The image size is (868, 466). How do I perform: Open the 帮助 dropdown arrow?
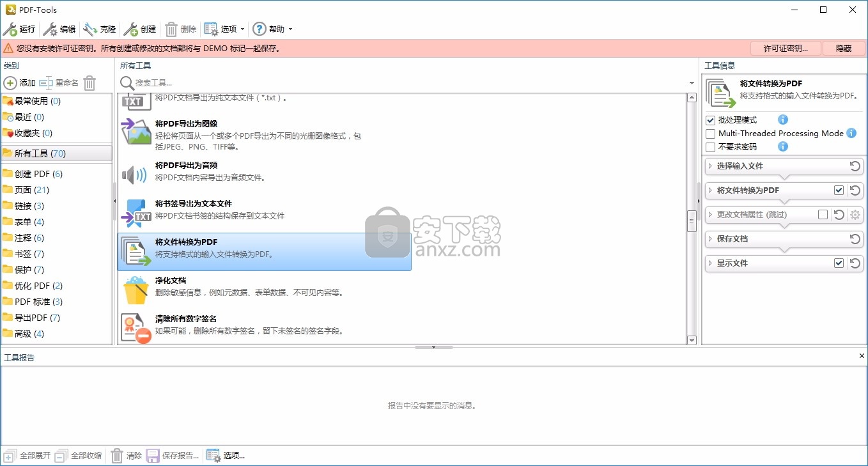tap(290, 29)
